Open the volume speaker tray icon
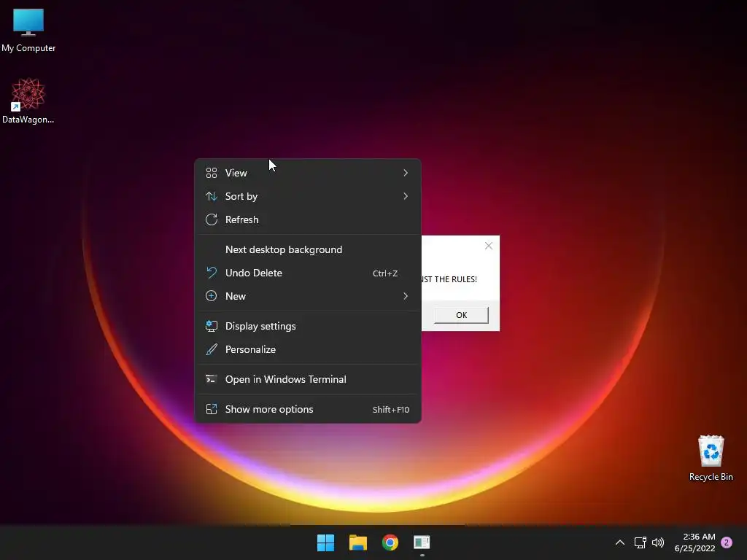 pyautogui.click(x=658, y=542)
